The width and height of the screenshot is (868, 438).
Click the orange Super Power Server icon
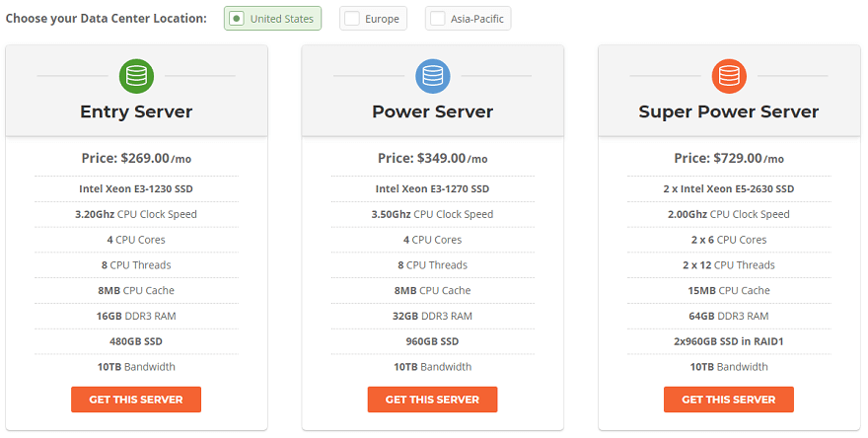pyautogui.click(x=728, y=76)
